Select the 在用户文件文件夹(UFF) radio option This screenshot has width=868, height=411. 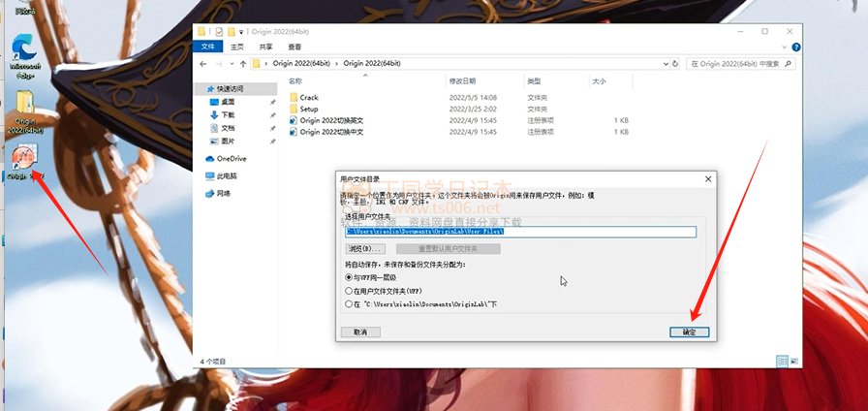click(x=384, y=291)
